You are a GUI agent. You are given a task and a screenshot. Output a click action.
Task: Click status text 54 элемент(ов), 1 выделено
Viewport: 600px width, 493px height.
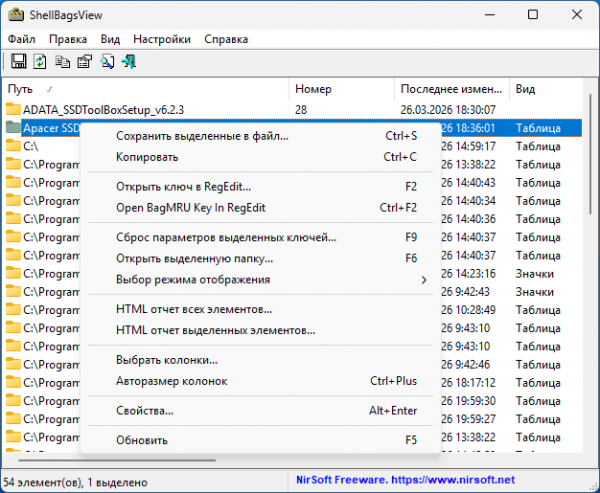click(x=75, y=482)
